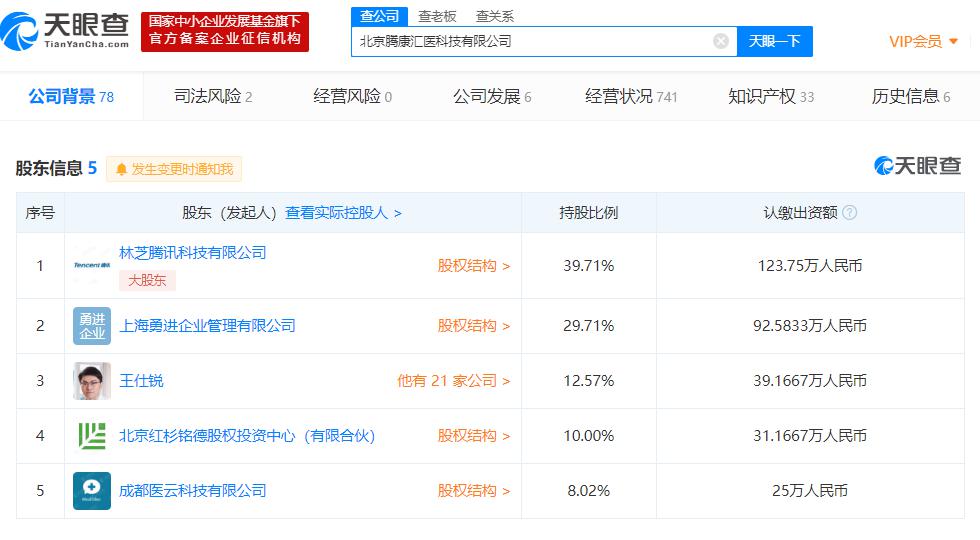Open the 公司背景 tab
Screen dimensions: 980x540
tap(71, 96)
